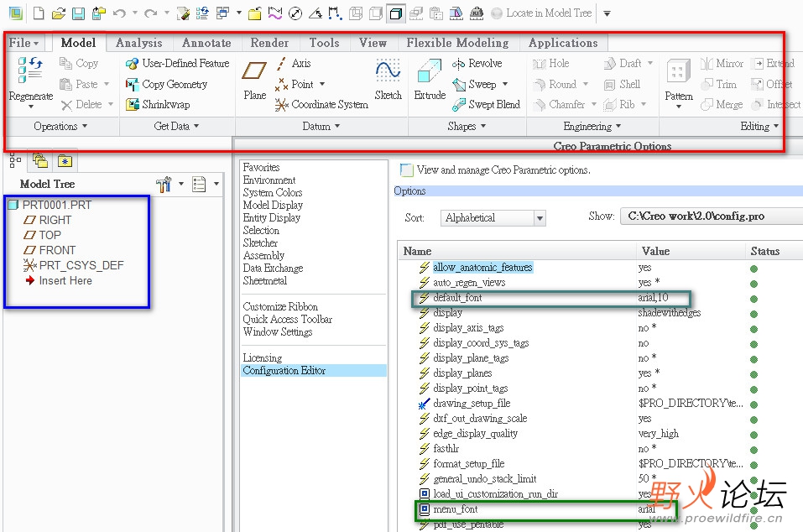Select the FRONT plane in Model Tree
The image size is (803, 532).
tap(50, 250)
